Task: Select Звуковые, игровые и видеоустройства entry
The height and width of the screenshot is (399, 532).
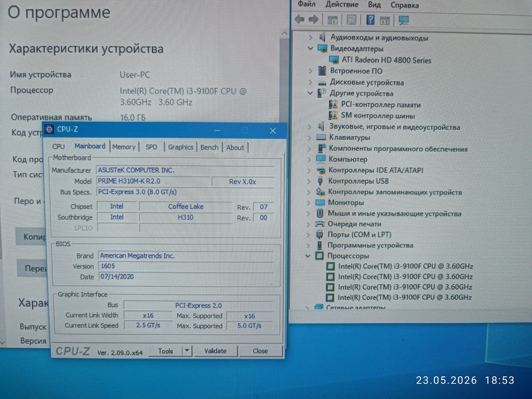Action: coord(395,127)
